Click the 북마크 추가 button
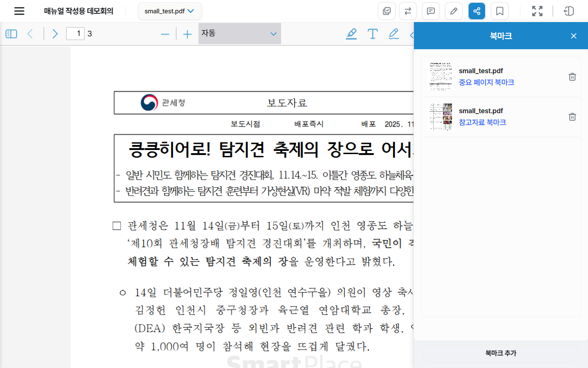 click(501, 353)
